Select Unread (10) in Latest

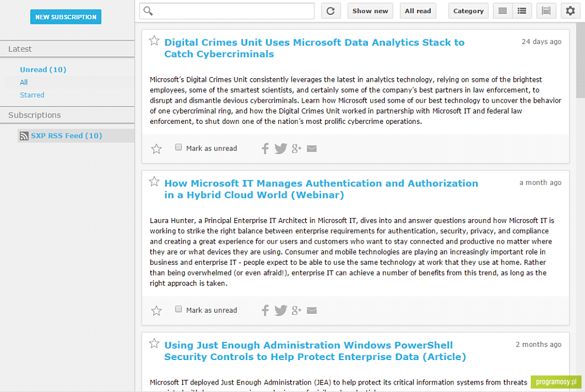click(43, 70)
